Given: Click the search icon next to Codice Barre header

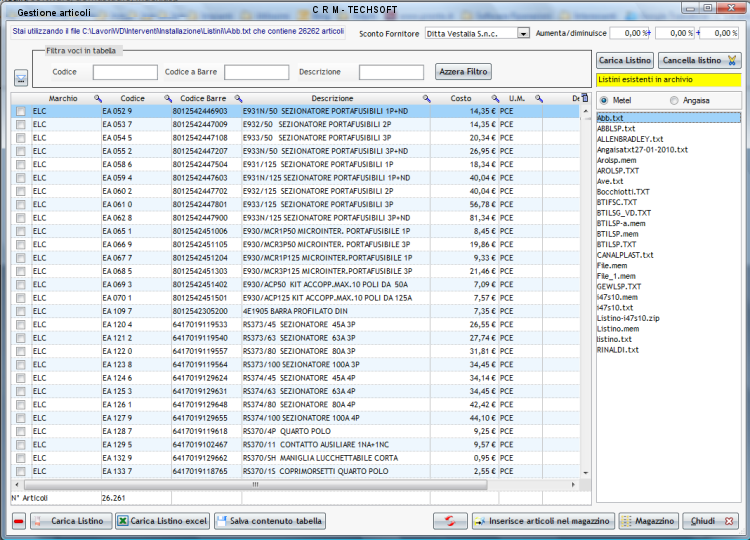Looking at the screenshot, I should click(x=238, y=99).
